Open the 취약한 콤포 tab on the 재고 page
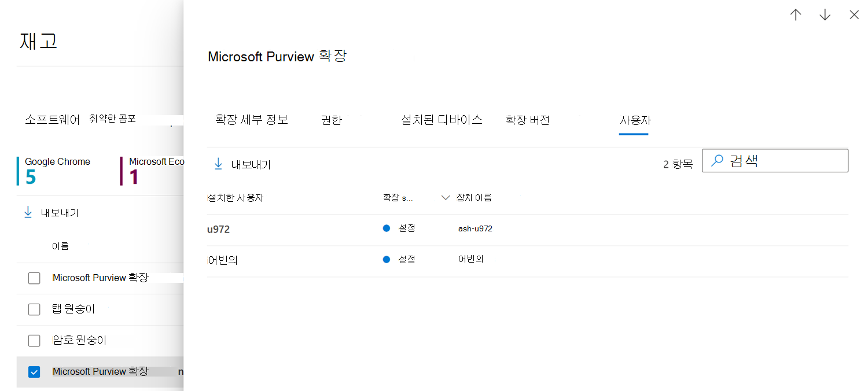 (112, 119)
